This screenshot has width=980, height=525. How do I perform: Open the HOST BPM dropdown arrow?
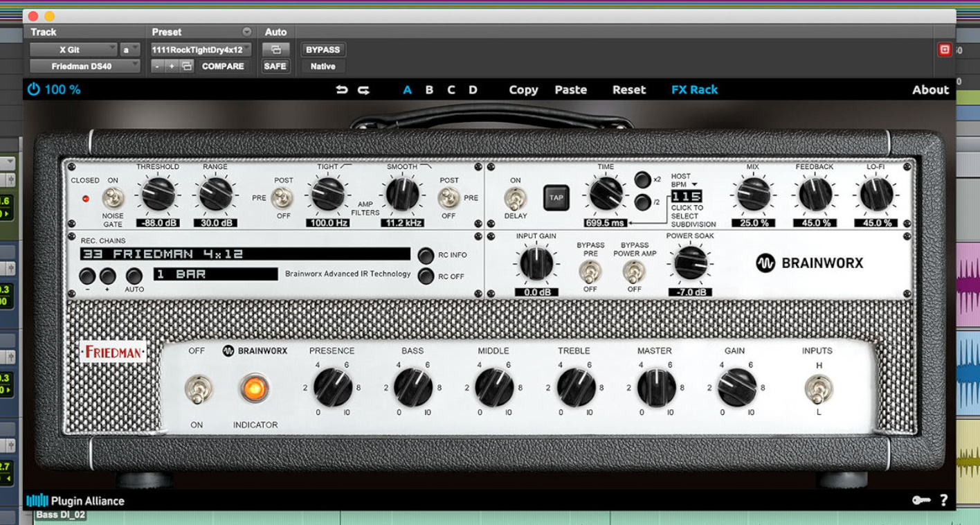pos(694,185)
